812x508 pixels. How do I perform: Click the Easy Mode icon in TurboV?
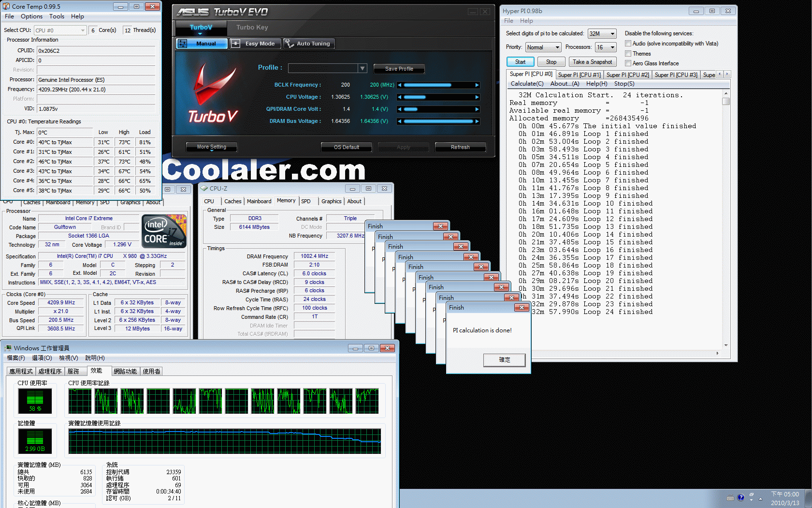point(236,44)
